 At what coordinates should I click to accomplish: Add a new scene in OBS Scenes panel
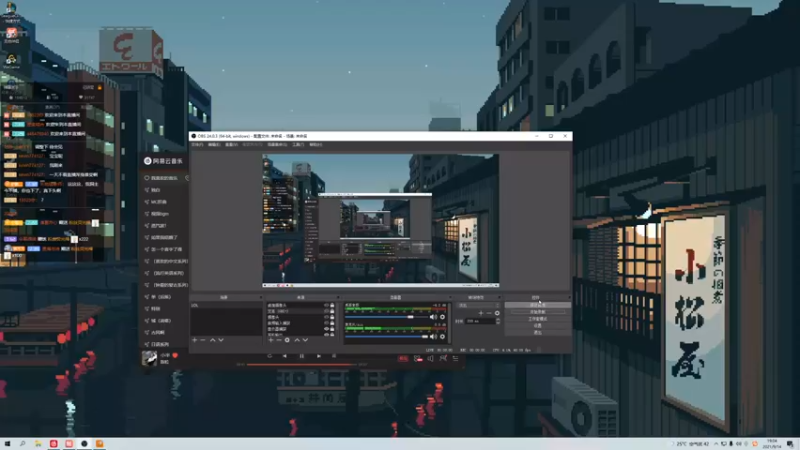(194, 340)
